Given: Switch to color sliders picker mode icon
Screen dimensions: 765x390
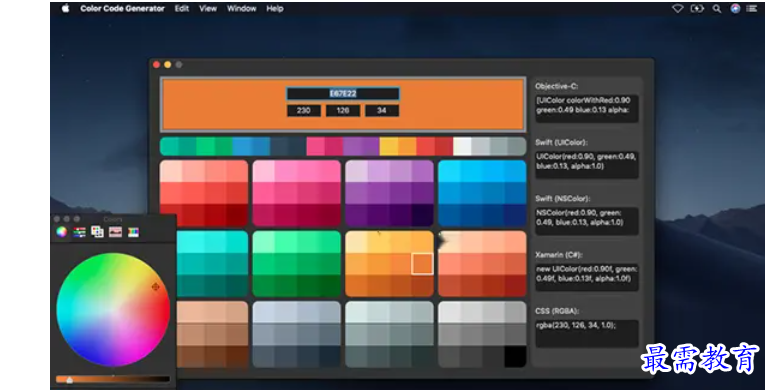Looking at the screenshot, I should coord(80,232).
